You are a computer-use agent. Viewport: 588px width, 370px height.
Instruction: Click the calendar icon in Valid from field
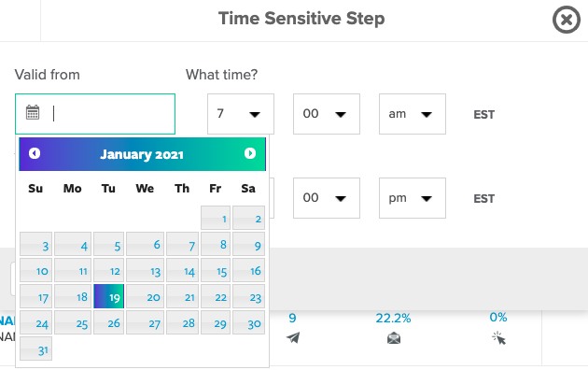pos(33,112)
